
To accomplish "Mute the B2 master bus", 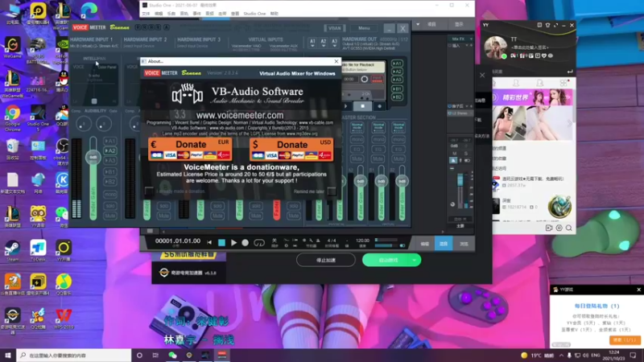I will click(x=398, y=158).
